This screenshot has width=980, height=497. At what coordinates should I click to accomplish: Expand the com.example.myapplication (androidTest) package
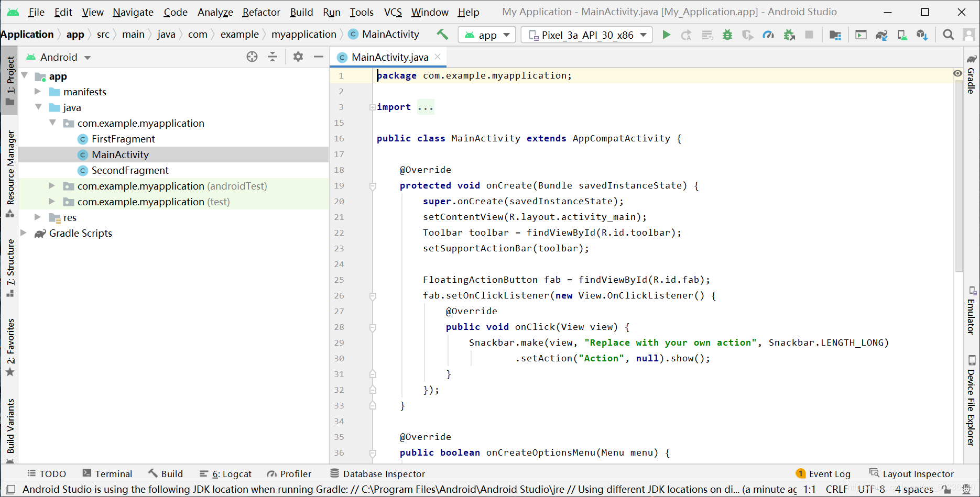(x=51, y=185)
